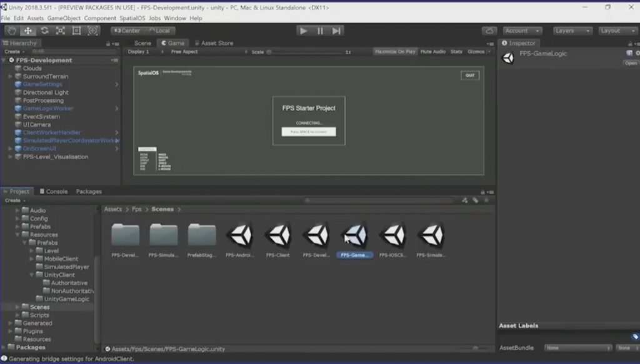The width and height of the screenshot is (640, 364).
Task: Click the asset label tag icon
Action: 635,337
